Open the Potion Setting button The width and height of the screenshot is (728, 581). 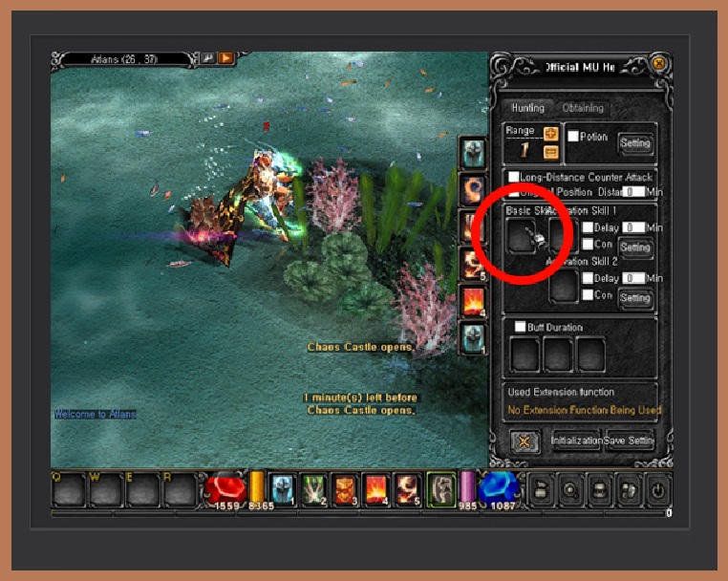point(635,143)
